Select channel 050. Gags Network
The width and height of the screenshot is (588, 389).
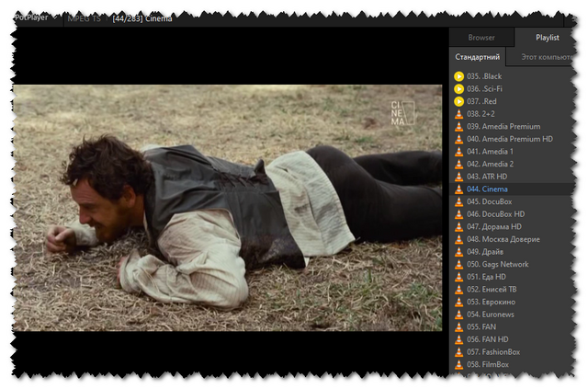coord(498,264)
